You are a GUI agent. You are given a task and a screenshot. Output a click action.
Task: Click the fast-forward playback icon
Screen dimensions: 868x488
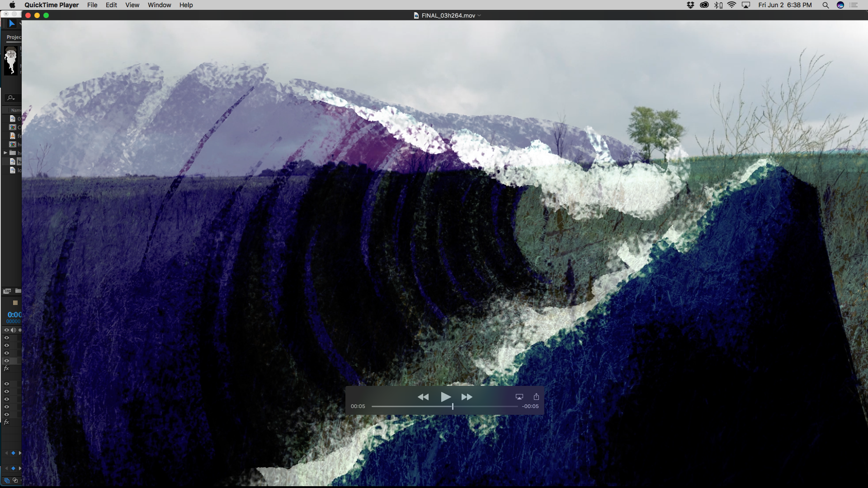[x=467, y=397]
